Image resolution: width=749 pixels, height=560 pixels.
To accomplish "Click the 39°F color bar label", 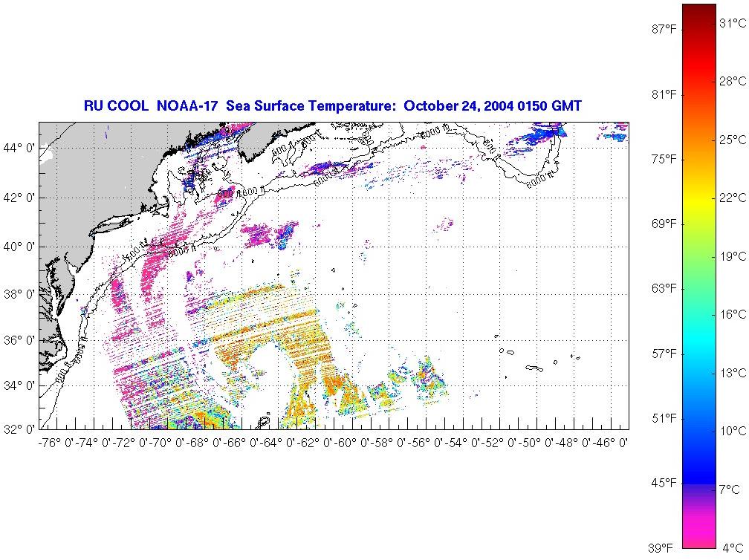I will pos(661,548).
